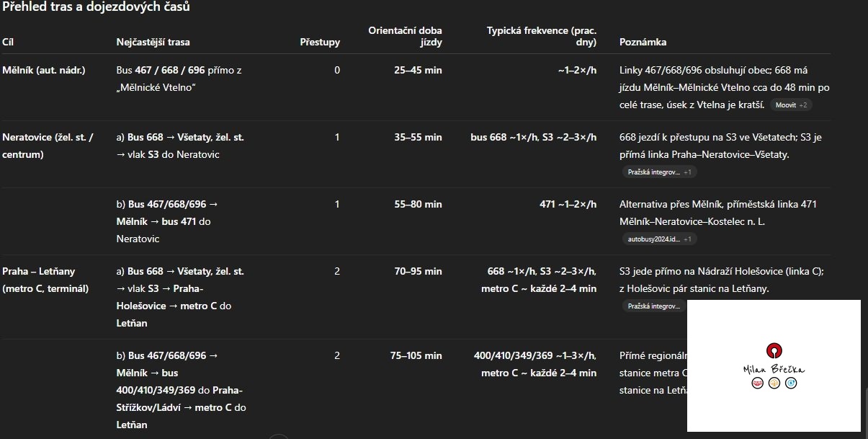Click the Milan Brečka handwritten signature

click(x=774, y=369)
